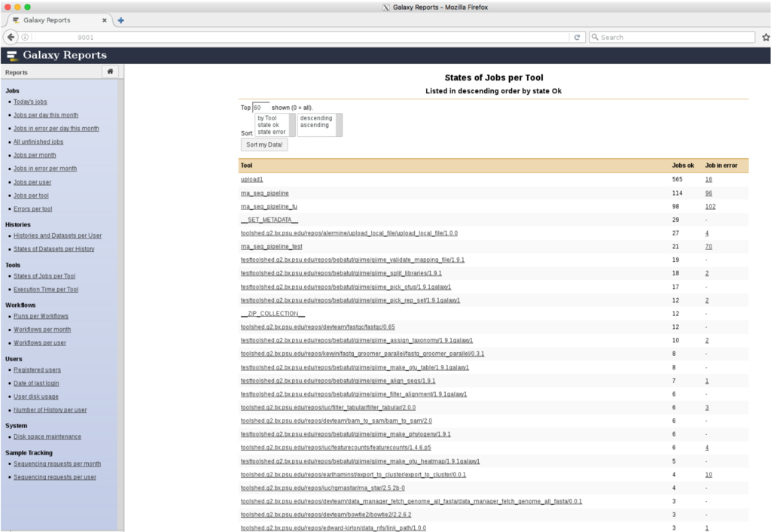
Task: Open Workflows per month report
Action: click(x=42, y=329)
